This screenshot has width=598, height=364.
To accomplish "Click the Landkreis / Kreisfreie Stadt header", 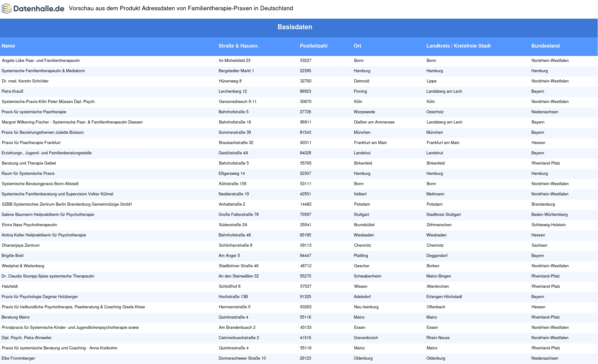I will (458, 46).
